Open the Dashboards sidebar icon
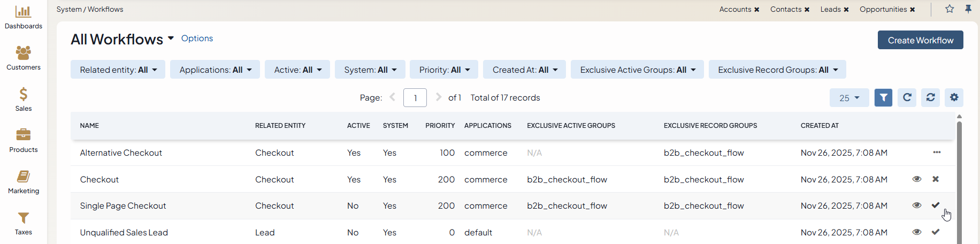The width and height of the screenshot is (980, 244). point(23,17)
